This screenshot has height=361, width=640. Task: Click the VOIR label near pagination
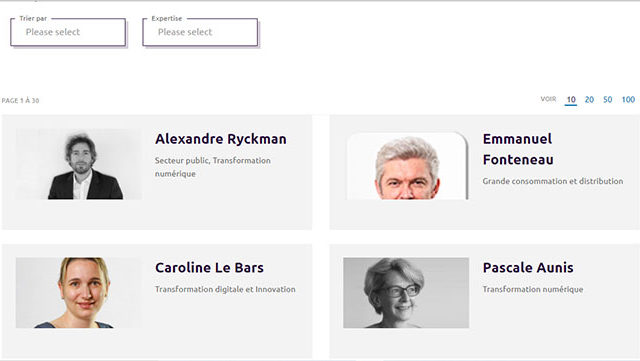[x=548, y=99]
